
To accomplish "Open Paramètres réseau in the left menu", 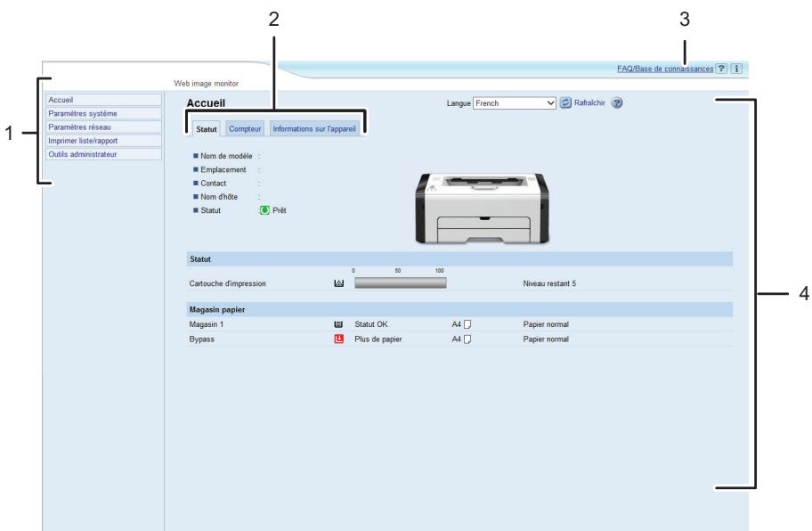I will click(103, 127).
